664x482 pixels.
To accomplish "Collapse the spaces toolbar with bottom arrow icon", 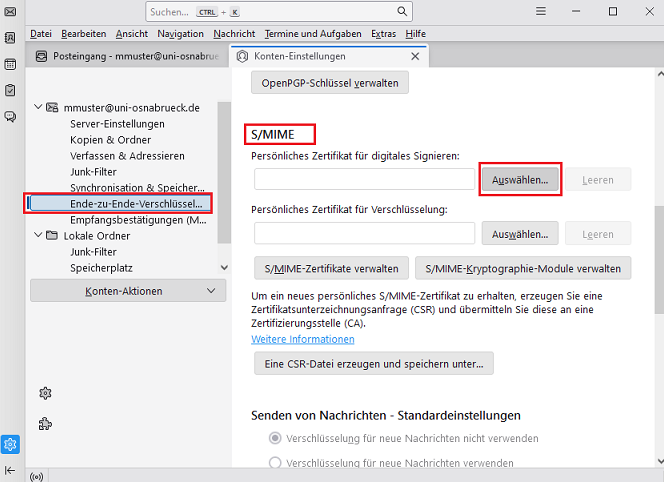I will [x=10, y=470].
